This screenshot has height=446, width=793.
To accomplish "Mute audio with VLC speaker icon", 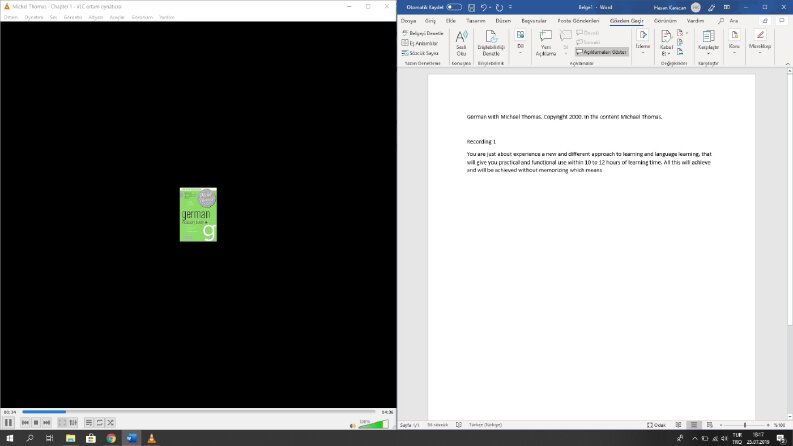I will [x=353, y=425].
